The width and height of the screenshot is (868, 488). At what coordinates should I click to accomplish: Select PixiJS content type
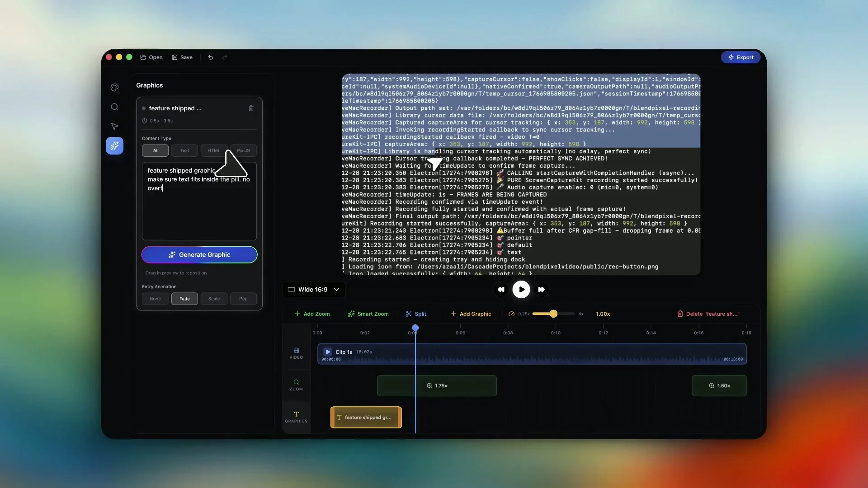click(x=243, y=150)
